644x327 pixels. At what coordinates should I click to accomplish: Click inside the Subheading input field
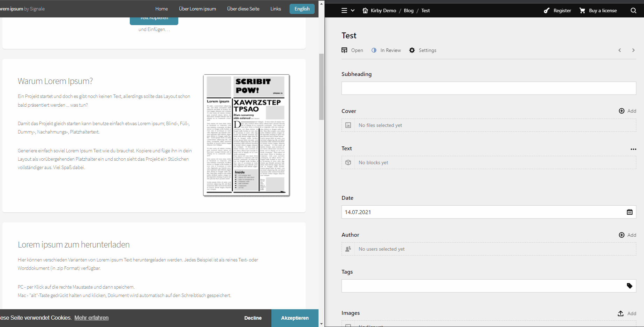point(488,88)
